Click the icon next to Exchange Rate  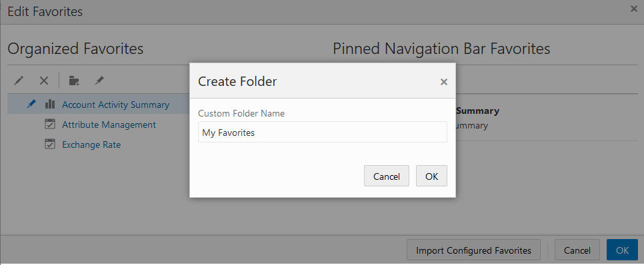pos(50,144)
